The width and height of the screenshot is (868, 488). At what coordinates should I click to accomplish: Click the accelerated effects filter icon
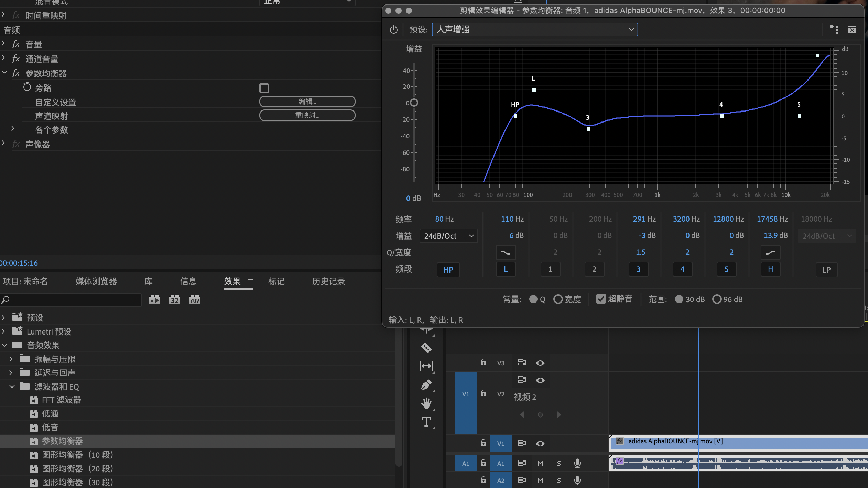[x=155, y=300]
